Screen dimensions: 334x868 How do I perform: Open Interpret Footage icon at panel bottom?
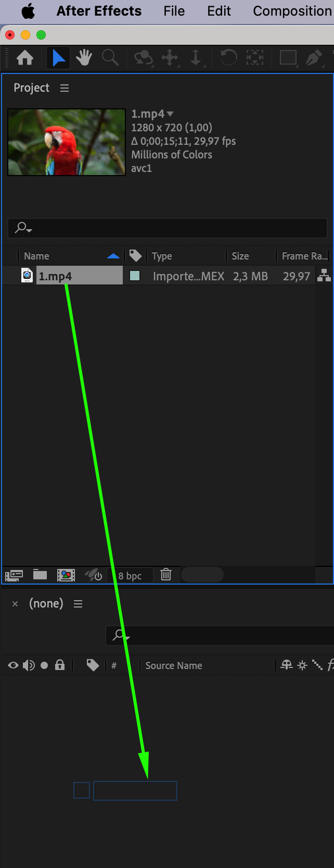[x=14, y=575]
